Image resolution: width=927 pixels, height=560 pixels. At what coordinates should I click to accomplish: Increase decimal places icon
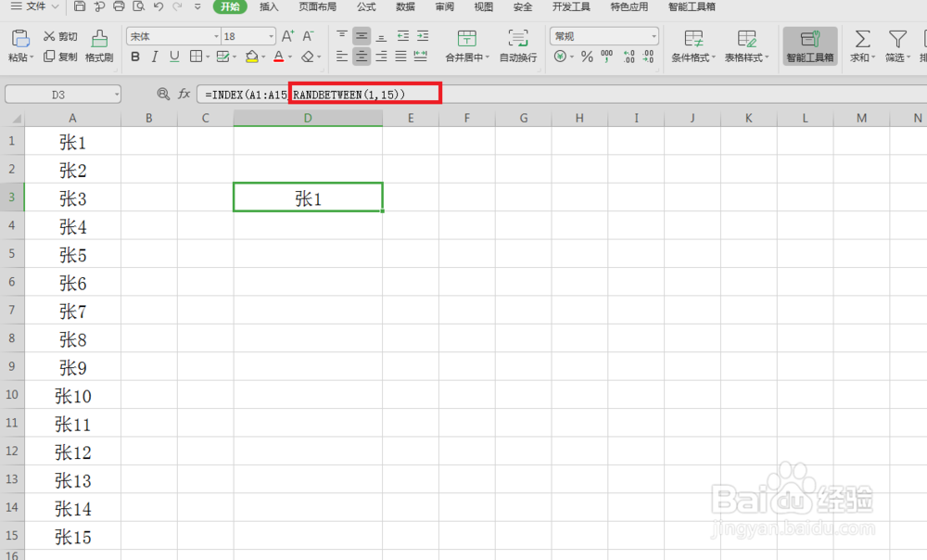[x=629, y=57]
